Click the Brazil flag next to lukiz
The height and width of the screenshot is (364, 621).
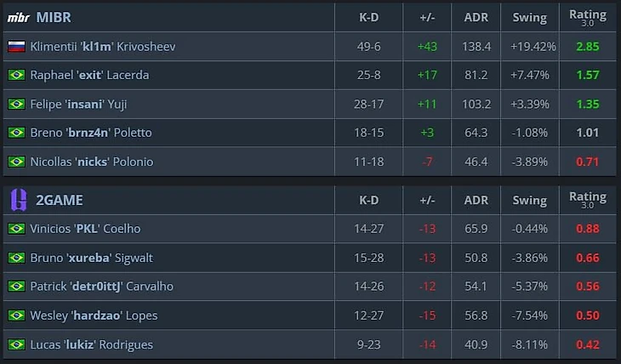tap(17, 344)
